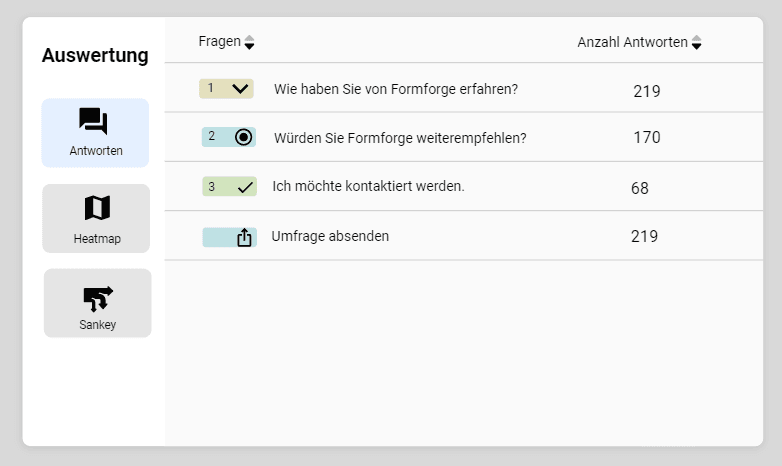Screen dimensions: 782x466
Task: Select 'Ich möchte kontaktiert werden.' row text
Action: (368, 186)
